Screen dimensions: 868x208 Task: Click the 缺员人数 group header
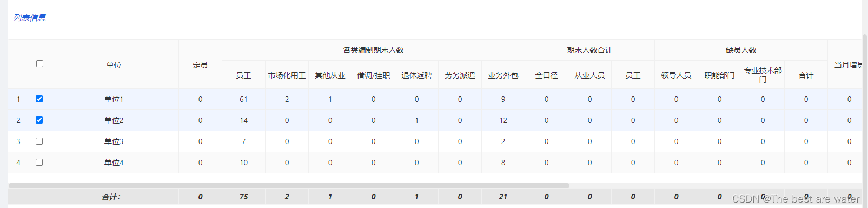741,50
